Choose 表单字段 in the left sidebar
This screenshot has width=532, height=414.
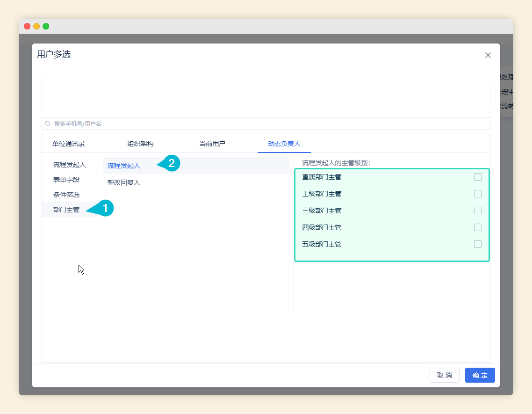66,180
